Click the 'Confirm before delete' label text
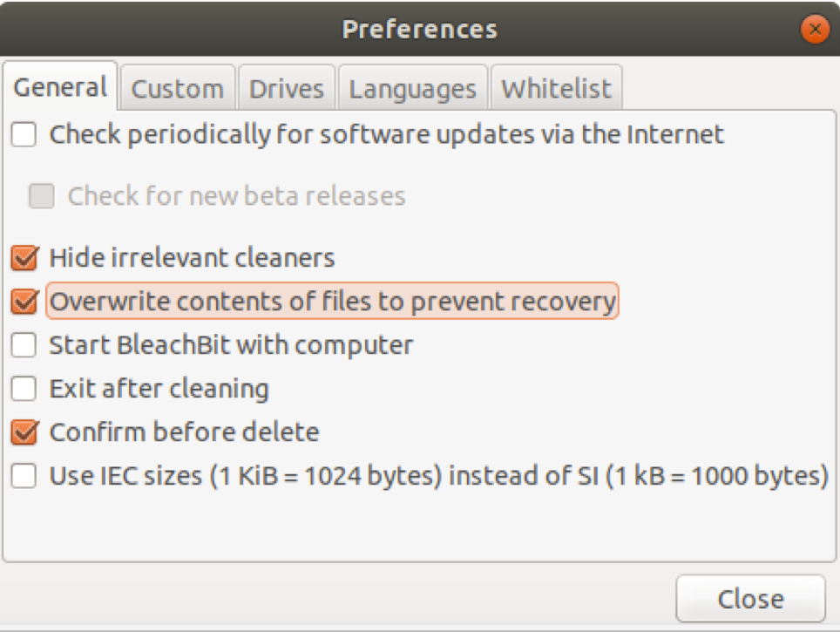 tap(184, 432)
